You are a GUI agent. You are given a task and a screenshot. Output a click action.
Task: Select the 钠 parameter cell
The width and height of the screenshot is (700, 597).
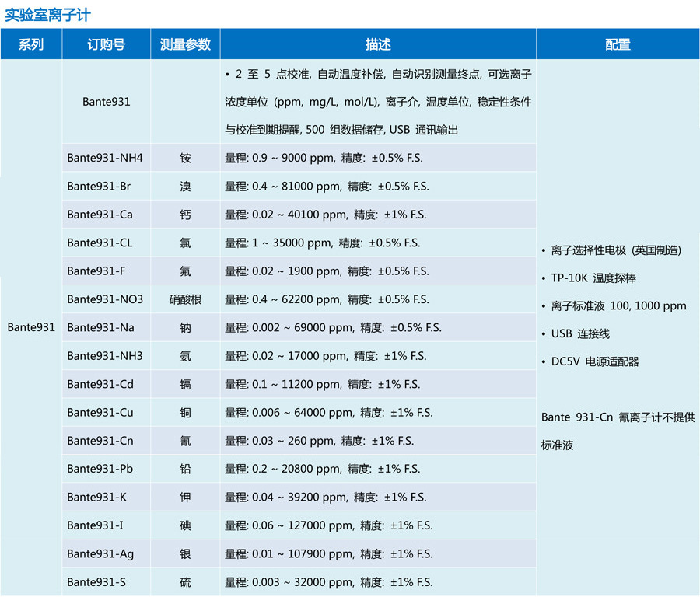[185, 327]
